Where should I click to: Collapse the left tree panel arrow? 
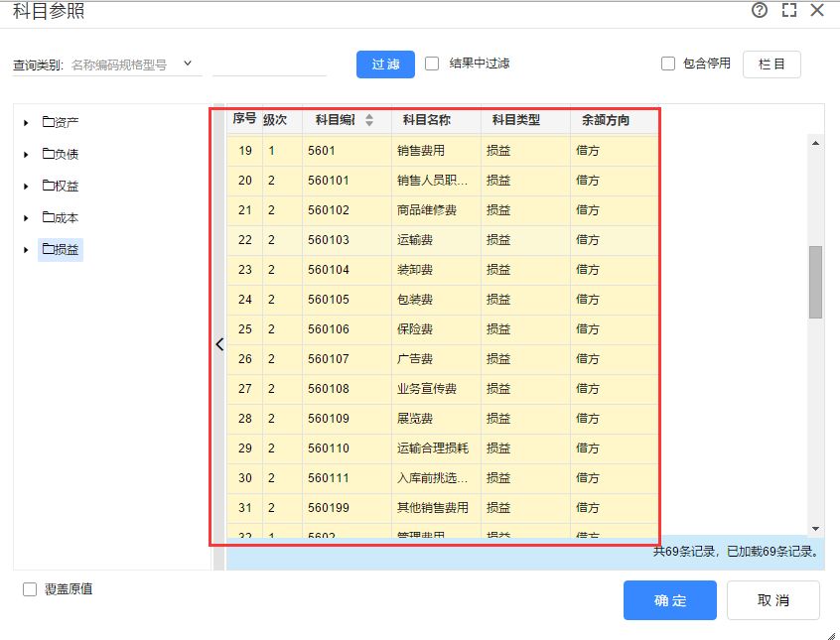click(219, 344)
